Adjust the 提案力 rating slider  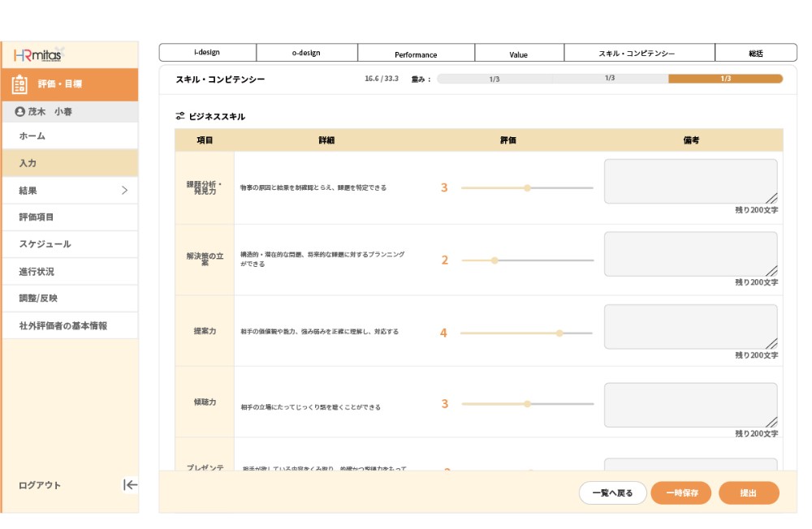tap(559, 333)
